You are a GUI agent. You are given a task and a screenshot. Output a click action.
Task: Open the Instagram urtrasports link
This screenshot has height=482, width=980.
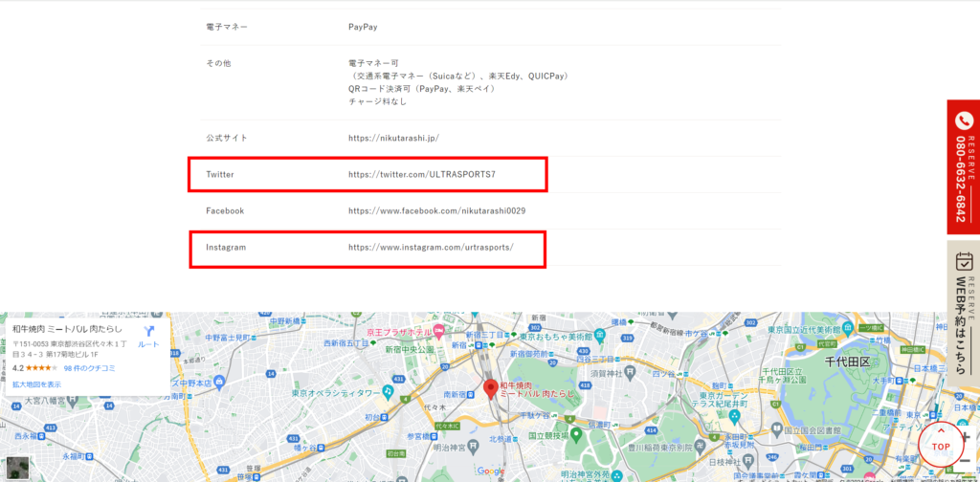431,247
